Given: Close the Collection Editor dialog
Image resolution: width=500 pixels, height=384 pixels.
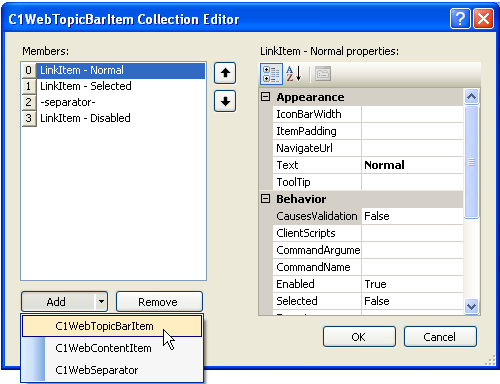Looking at the screenshot, I should (483, 19).
